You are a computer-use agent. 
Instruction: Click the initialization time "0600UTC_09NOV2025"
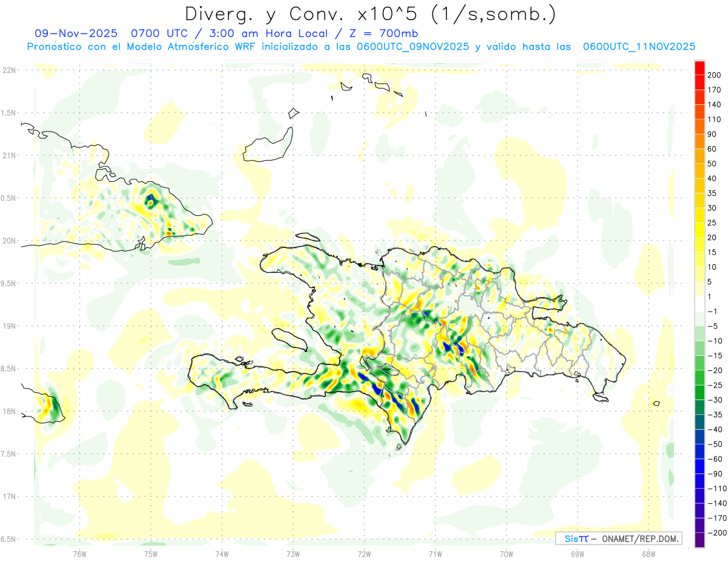coord(413,47)
